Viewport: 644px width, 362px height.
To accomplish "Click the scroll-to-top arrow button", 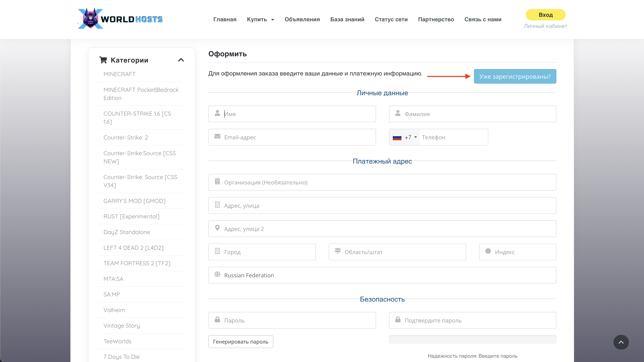I will tap(621, 342).
